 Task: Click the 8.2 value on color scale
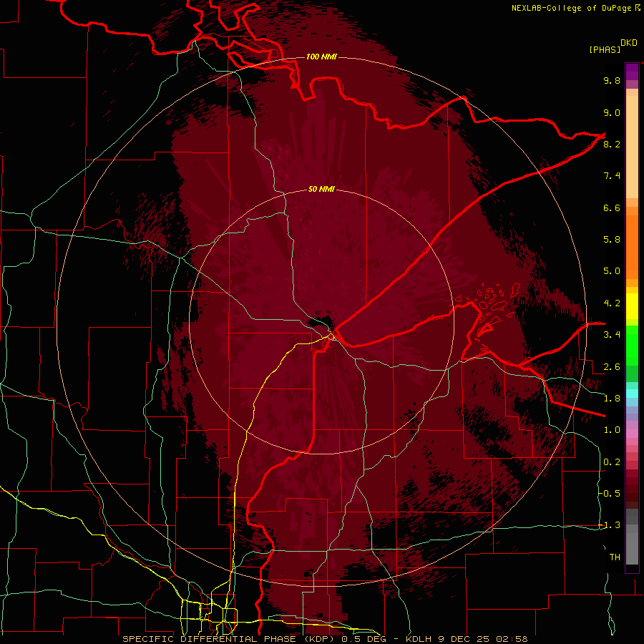point(612,144)
